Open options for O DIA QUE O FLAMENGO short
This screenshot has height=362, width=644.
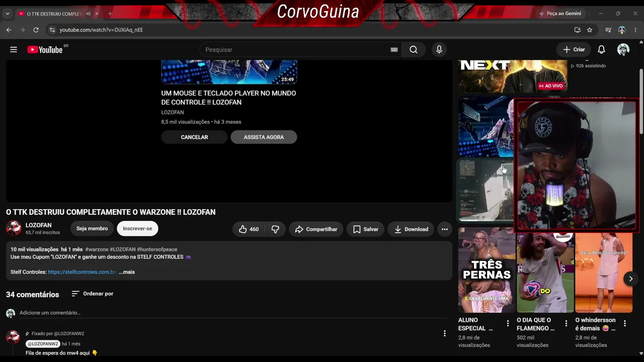click(x=566, y=323)
